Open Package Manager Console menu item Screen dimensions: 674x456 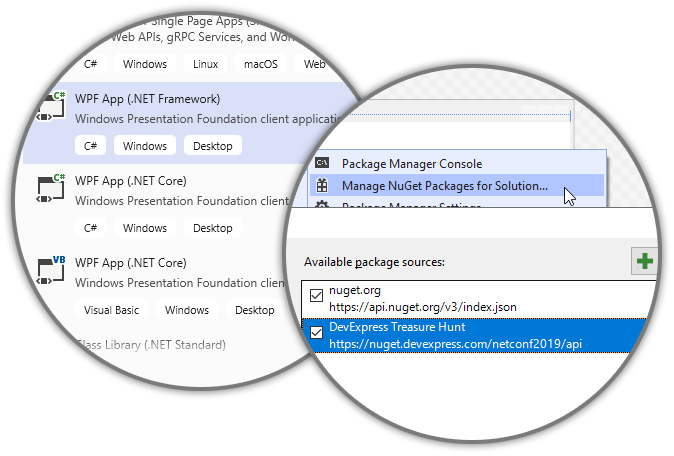pos(411,163)
